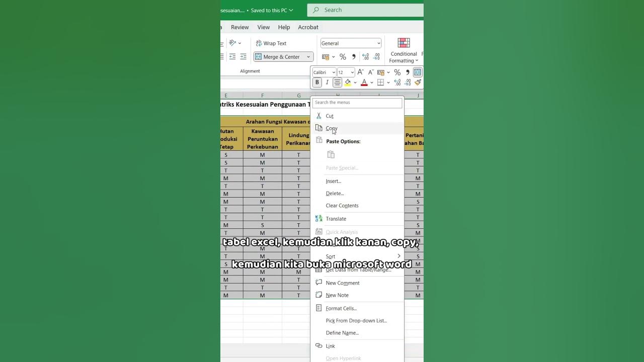Open the Acrobat ribbon tab
This screenshot has height=362, width=644.
click(308, 27)
